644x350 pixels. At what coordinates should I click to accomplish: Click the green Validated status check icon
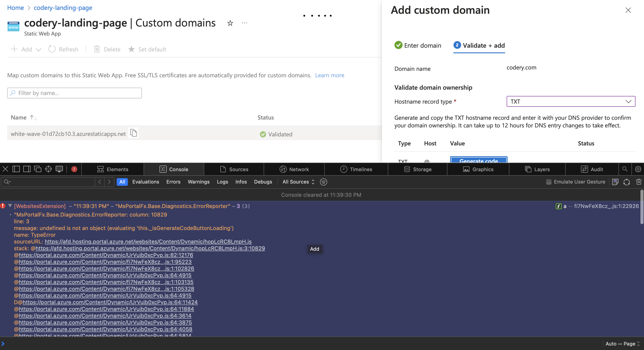pyautogui.click(x=263, y=134)
